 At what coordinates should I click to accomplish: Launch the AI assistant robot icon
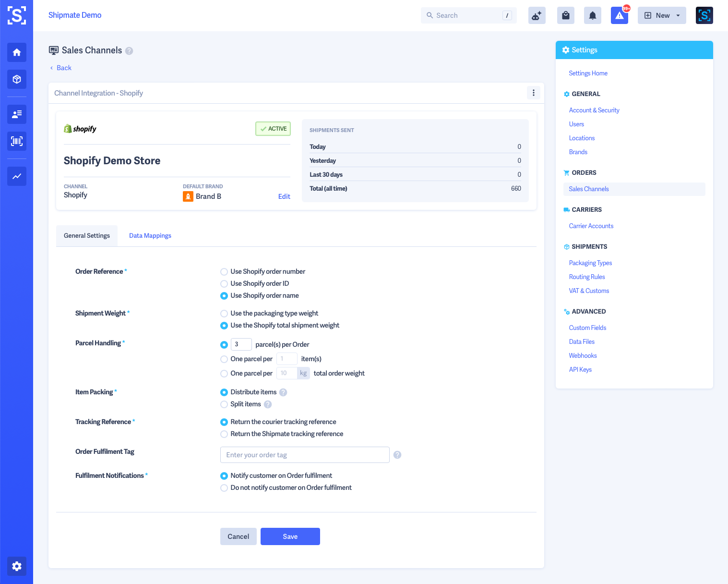[537, 15]
